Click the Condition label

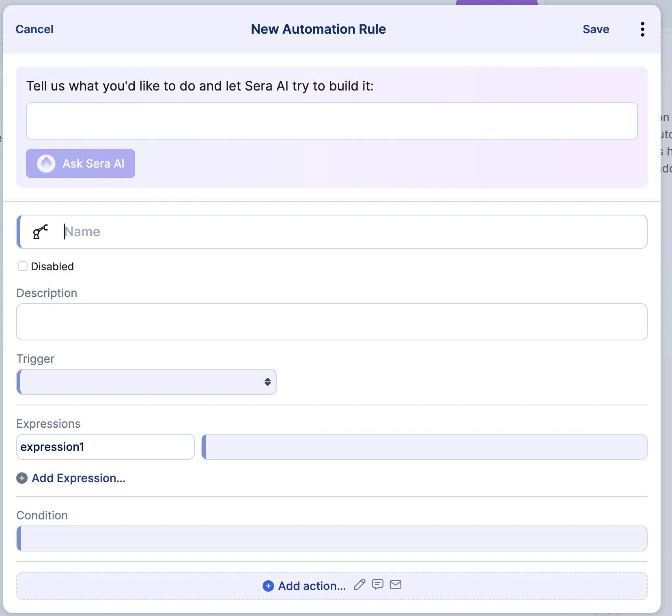pyautogui.click(x=42, y=515)
